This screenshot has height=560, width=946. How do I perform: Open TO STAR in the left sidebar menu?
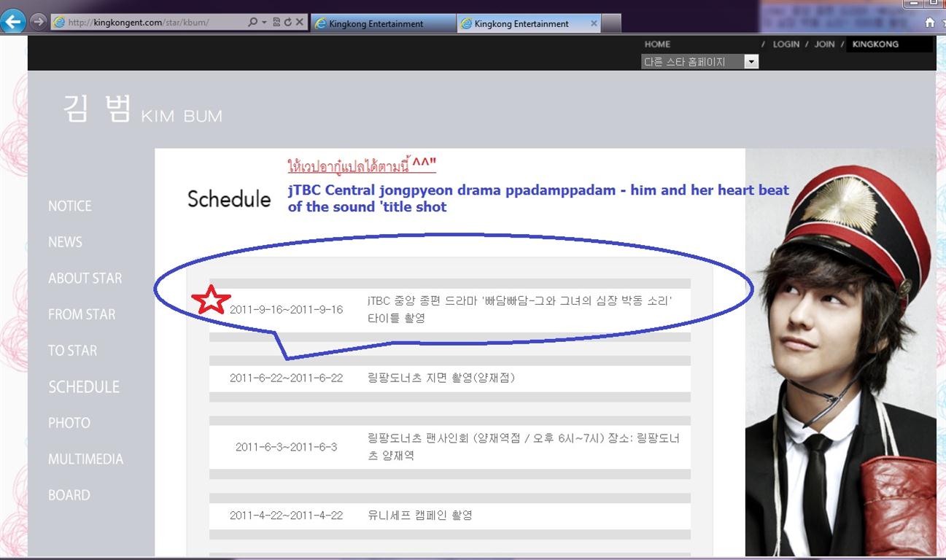(72, 351)
